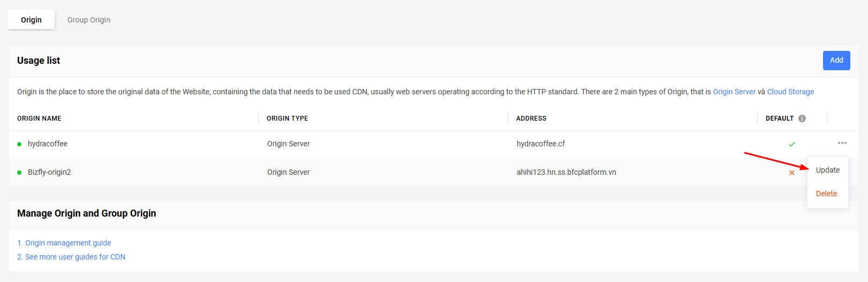Click red X default icon for Bizfly-origin2
This screenshot has width=868, height=282.
[792, 173]
